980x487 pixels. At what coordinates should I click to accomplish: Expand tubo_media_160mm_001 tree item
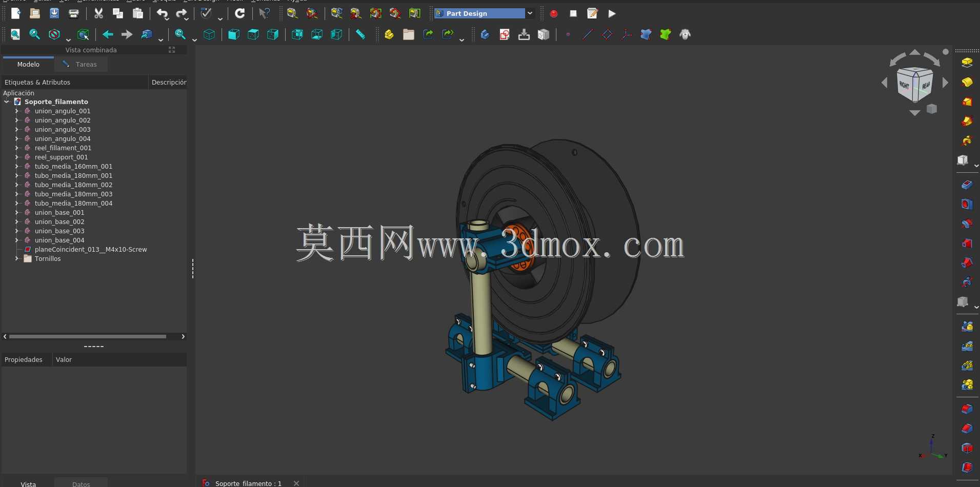point(17,166)
